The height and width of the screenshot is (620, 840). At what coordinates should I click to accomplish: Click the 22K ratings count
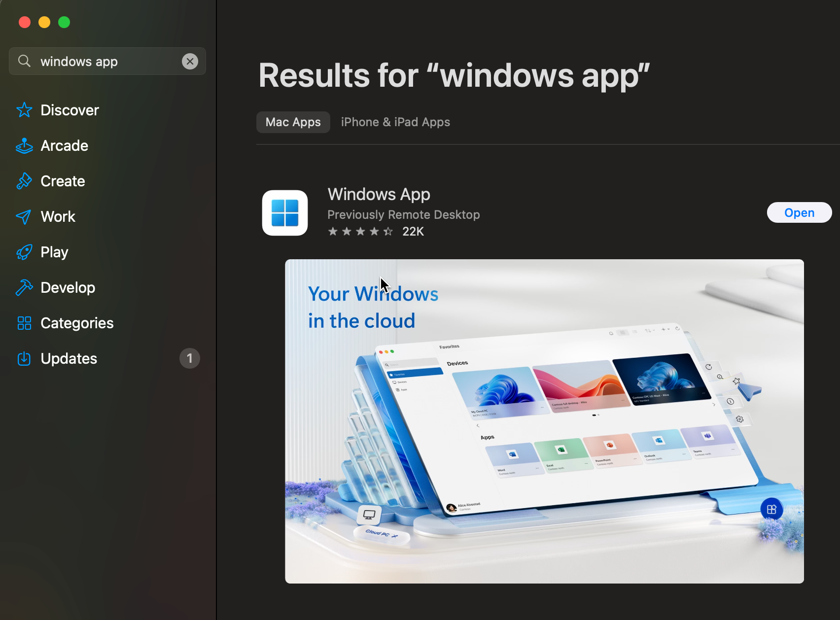tap(413, 231)
